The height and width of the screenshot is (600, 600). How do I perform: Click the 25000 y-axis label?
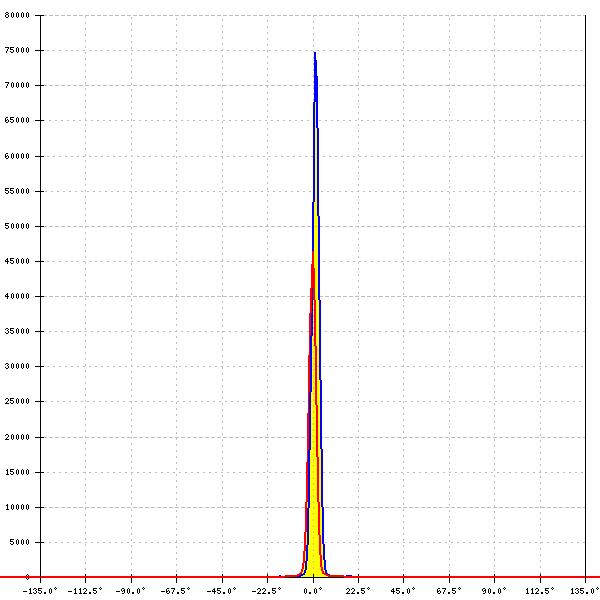click(17, 402)
